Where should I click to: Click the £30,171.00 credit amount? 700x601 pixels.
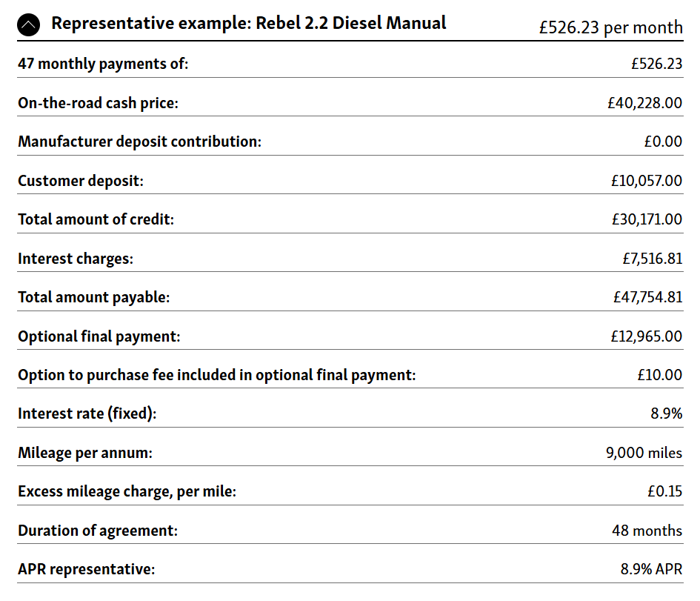point(647,219)
